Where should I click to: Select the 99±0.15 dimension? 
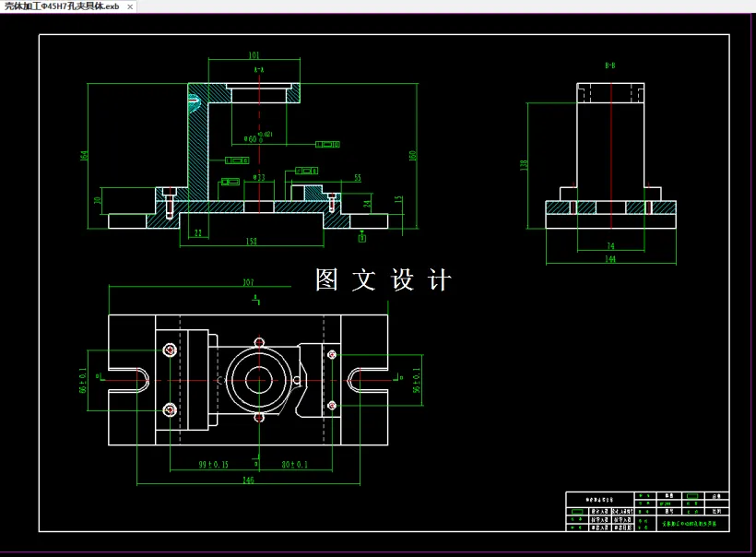pos(214,465)
